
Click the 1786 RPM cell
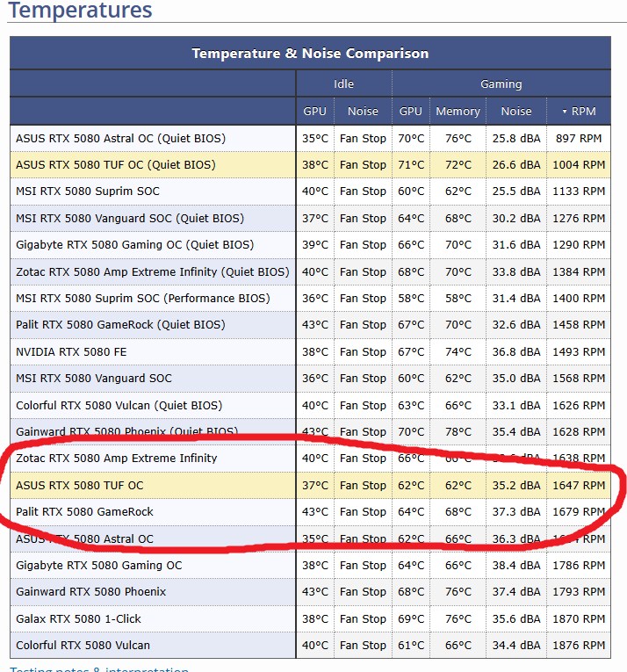pyautogui.click(x=579, y=566)
